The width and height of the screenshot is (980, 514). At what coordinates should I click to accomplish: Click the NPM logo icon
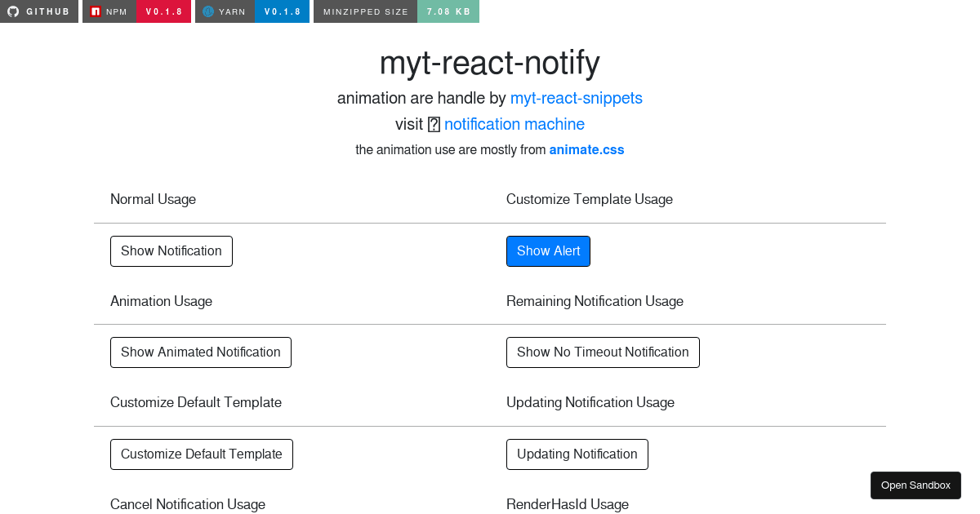coord(95,11)
